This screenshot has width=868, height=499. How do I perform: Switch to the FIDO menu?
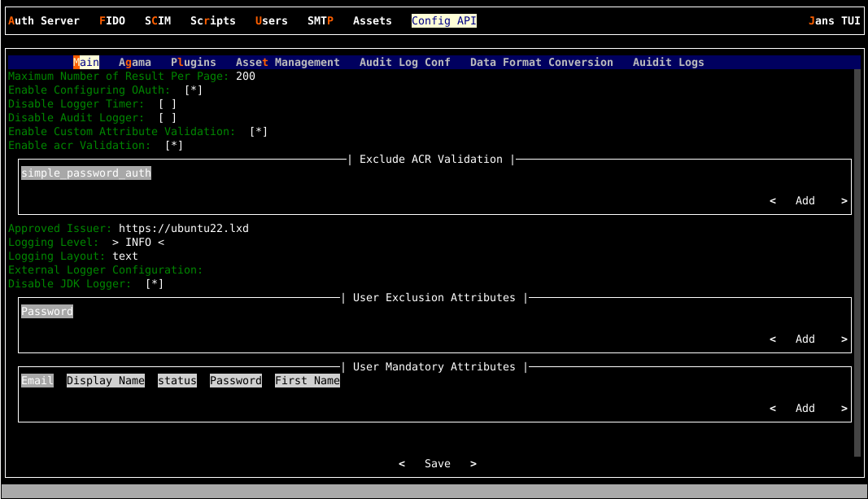(112, 21)
